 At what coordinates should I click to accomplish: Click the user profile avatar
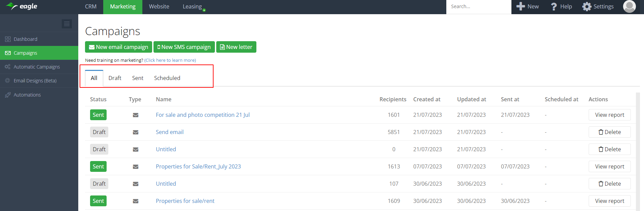click(x=629, y=6)
